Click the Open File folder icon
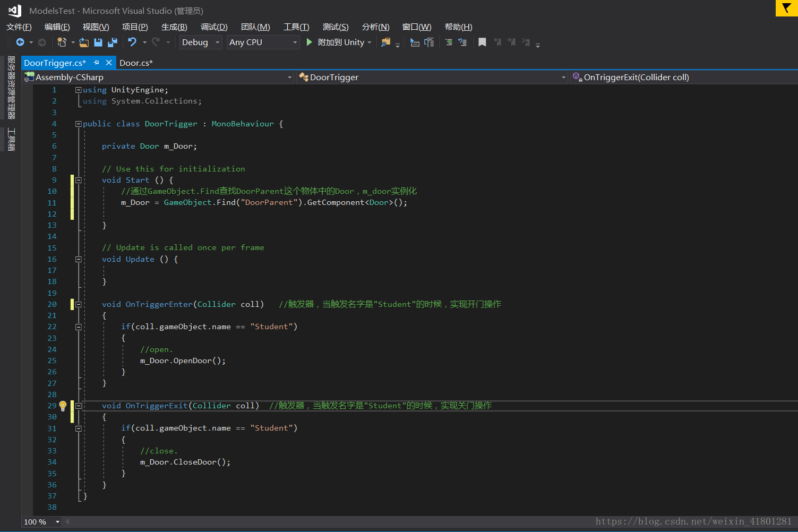Viewport: 798px width, 532px height. point(84,42)
